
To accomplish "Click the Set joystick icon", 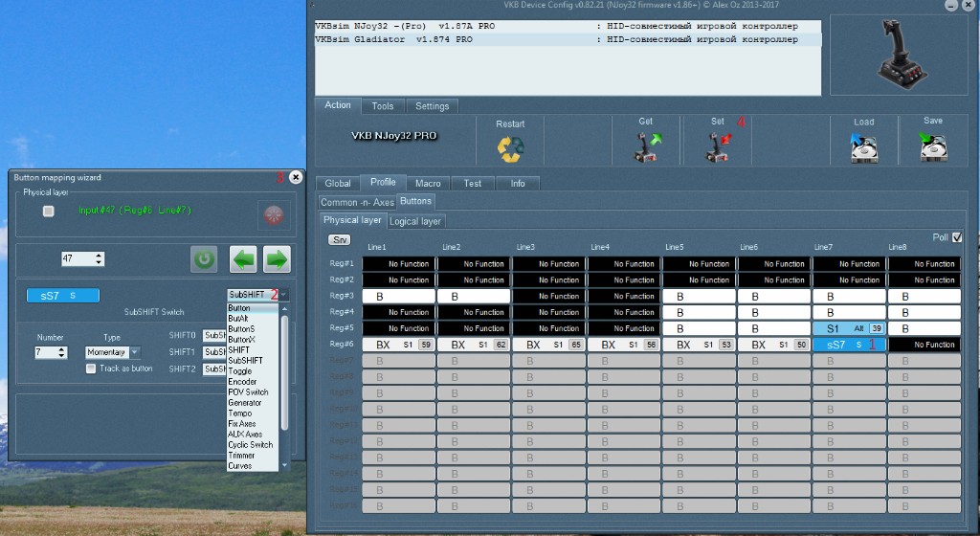I will (x=718, y=147).
